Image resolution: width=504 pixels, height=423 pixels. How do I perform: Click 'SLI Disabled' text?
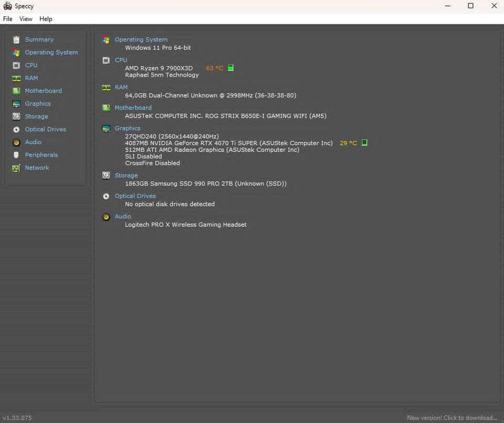coord(143,156)
